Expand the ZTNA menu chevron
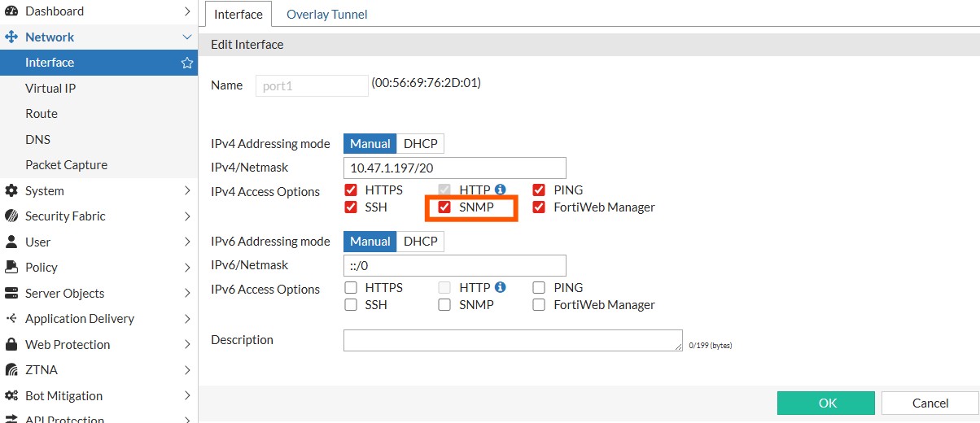This screenshot has height=423, width=980. tap(187, 370)
